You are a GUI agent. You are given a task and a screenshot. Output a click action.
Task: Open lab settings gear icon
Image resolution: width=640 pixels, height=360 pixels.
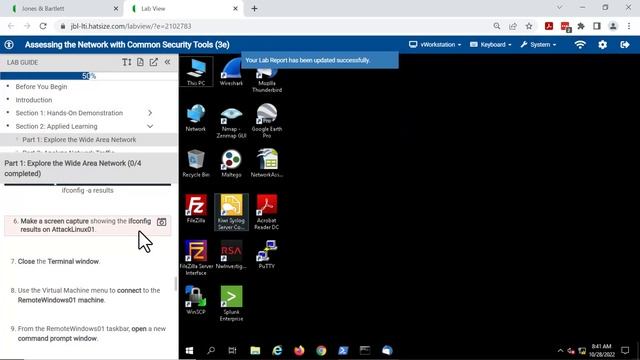click(x=602, y=44)
